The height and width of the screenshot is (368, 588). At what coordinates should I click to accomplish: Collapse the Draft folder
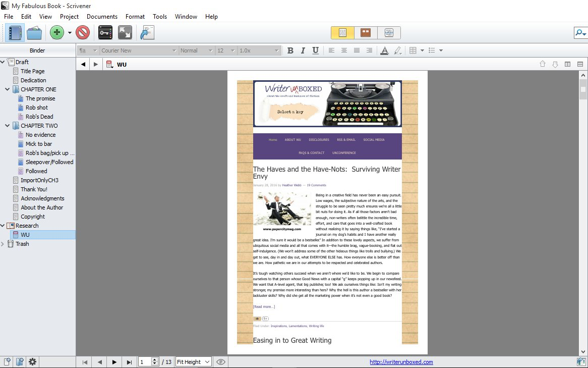(x=3, y=62)
